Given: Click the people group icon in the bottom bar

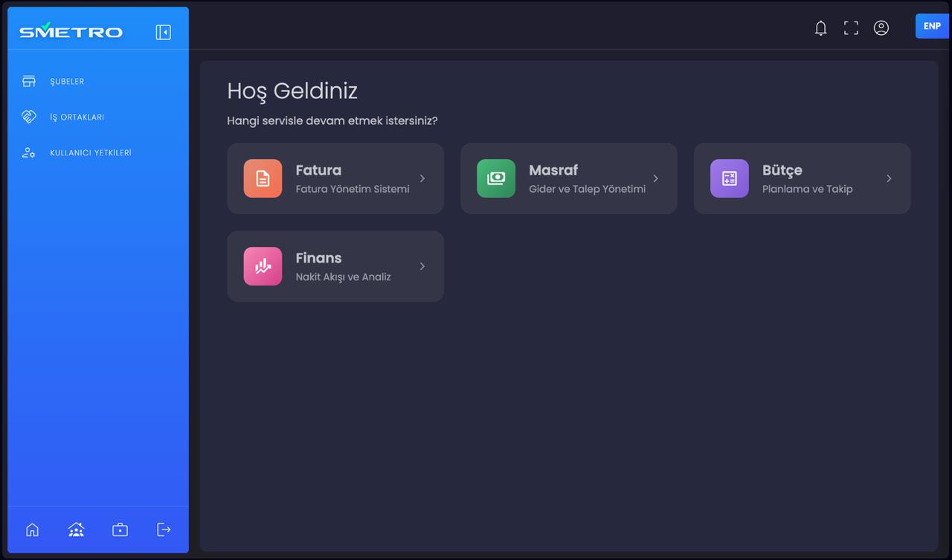Looking at the screenshot, I should (76, 530).
